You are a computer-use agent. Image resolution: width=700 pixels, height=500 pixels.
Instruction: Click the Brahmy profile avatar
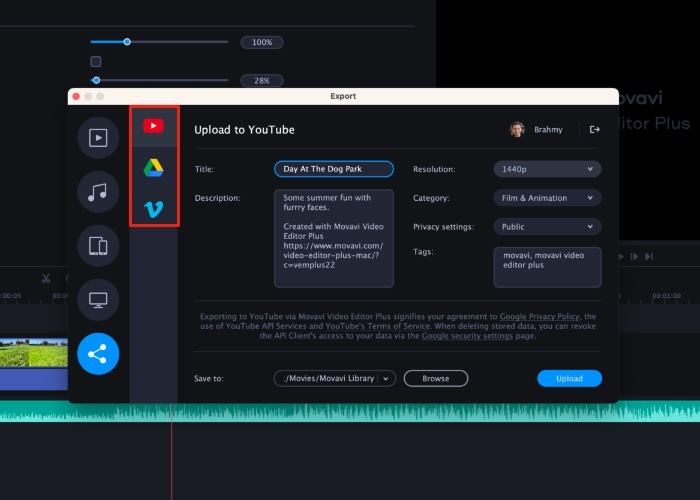pos(517,129)
